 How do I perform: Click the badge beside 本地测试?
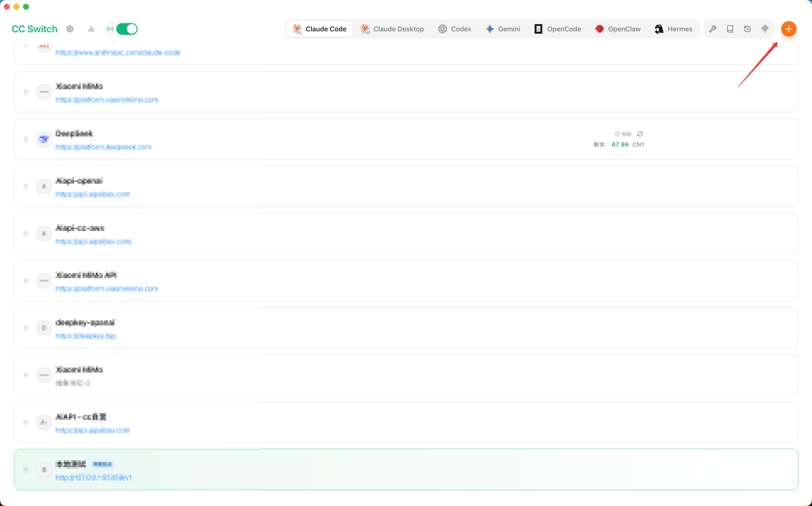pos(103,464)
